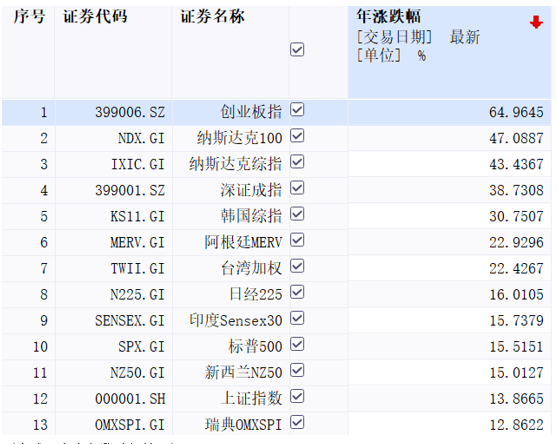The image size is (558, 444).
Task: Select code cell NZ50.GI
Action: click(x=138, y=373)
